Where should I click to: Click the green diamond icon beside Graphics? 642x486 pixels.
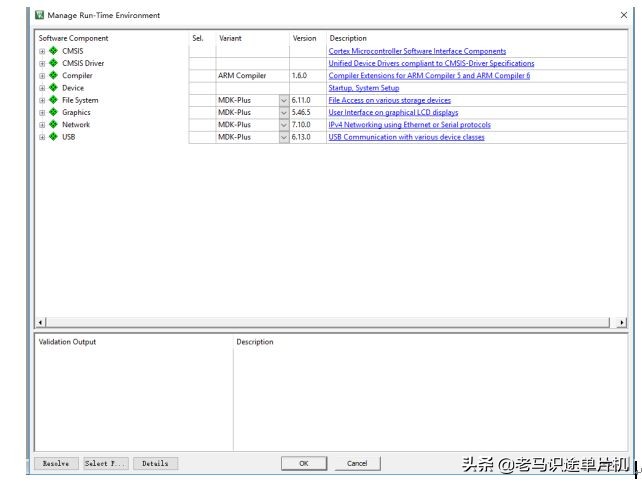click(x=53, y=112)
